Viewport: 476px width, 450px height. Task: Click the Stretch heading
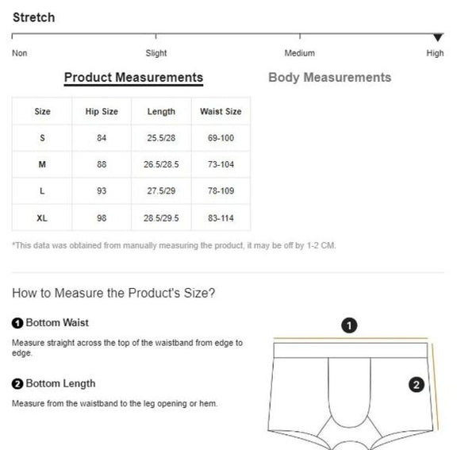tap(33, 17)
